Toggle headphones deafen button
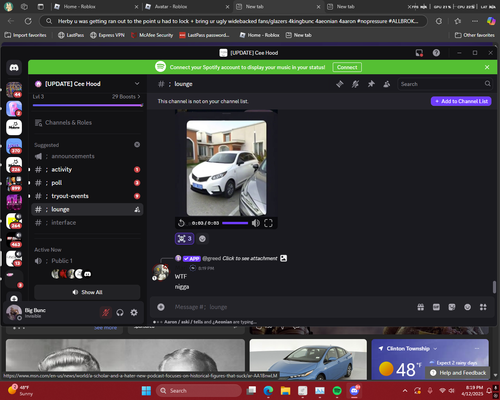The image size is (500, 400). [120, 312]
